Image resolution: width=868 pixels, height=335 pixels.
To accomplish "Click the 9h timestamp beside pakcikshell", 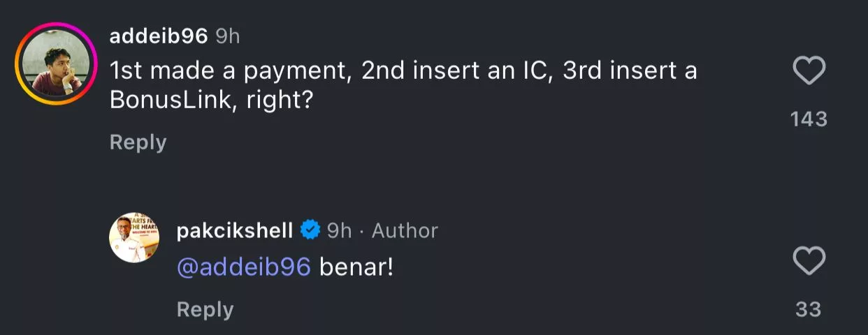I will pos(340,230).
